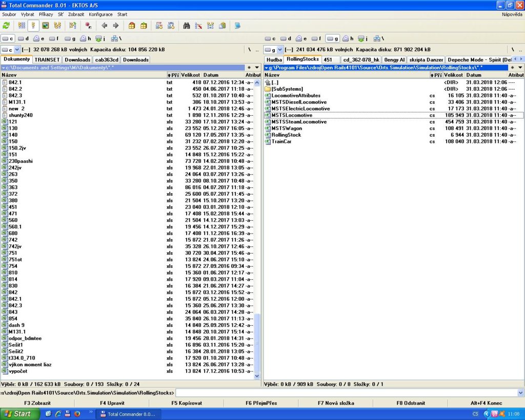Select CD drive e in left drive bar

(x=39, y=39)
